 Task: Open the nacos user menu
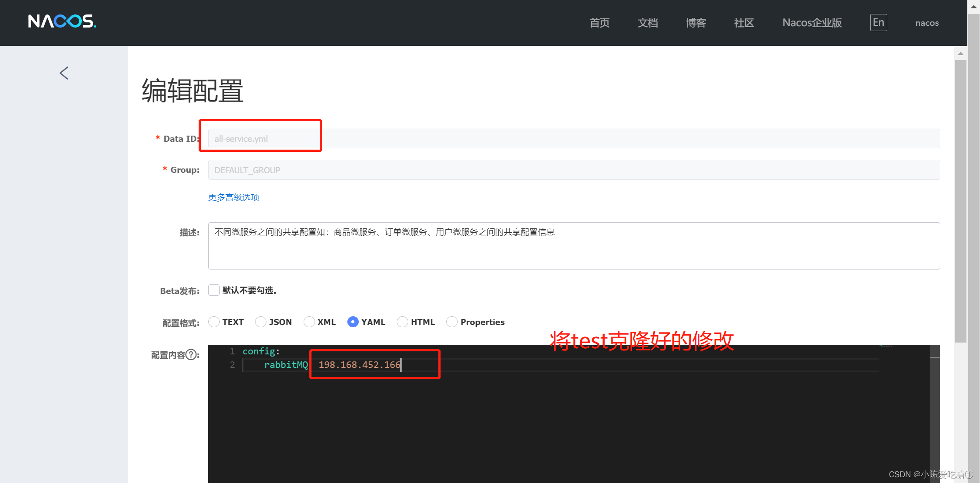[927, 23]
